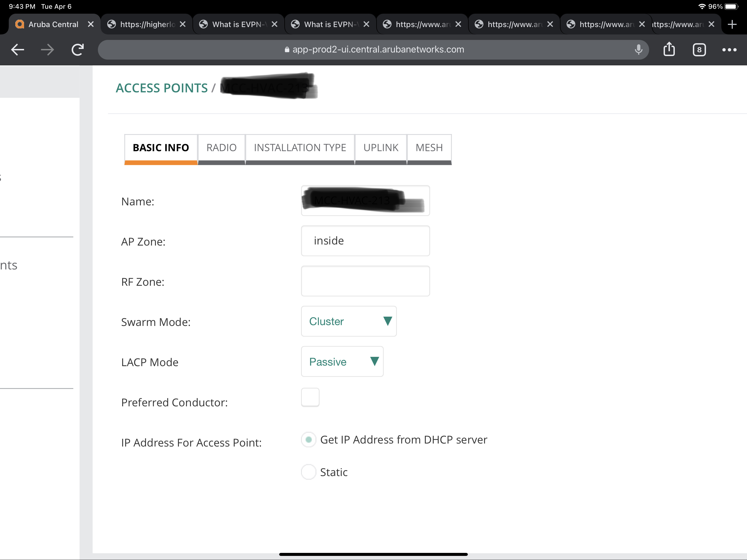Choose Static IP address option

[308, 472]
